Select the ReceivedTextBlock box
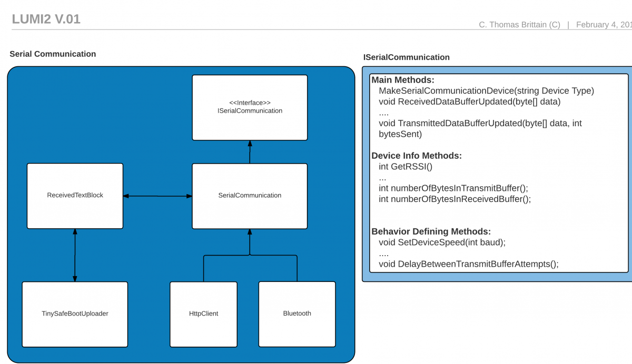Viewport: 632px width, 364px height. point(75,196)
